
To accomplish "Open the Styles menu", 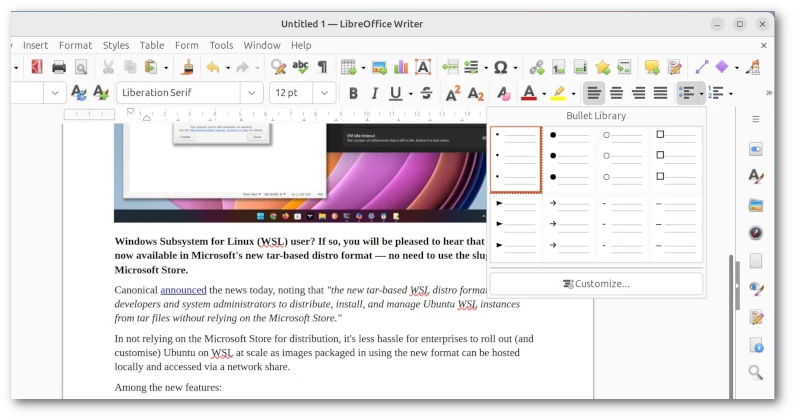I will [116, 45].
